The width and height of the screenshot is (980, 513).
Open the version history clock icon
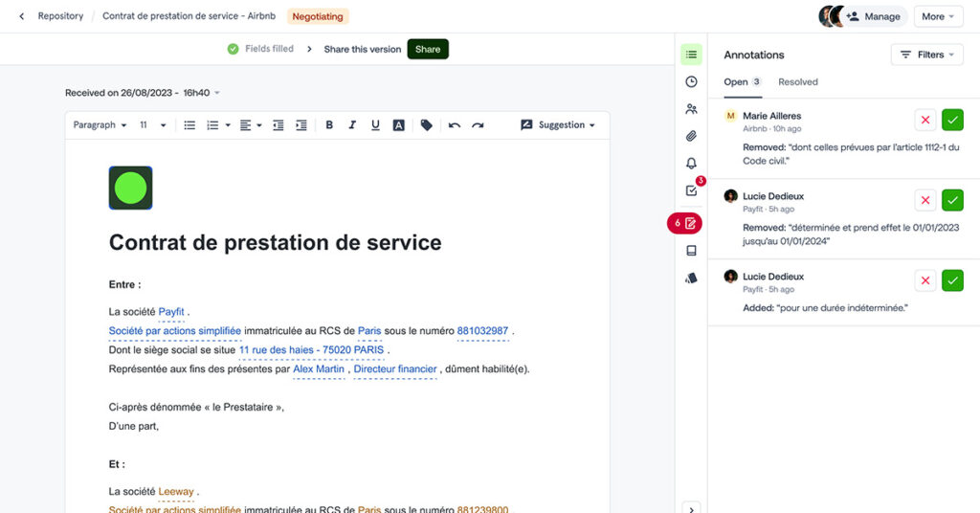(x=691, y=82)
